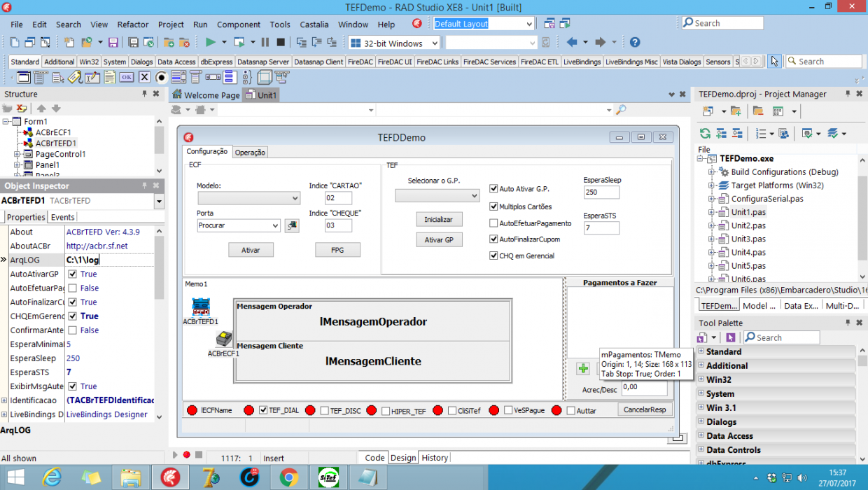This screenshot has width=868, height=490.
Task: Toggle the Auto Ativar G.P. checkbox
Action: coord(493,189)
